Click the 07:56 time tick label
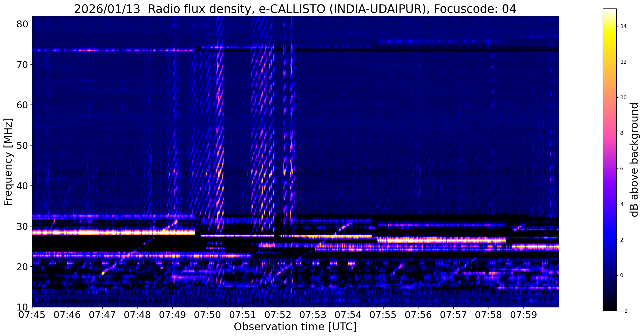The image size is (644, 336). coord(418,315)
